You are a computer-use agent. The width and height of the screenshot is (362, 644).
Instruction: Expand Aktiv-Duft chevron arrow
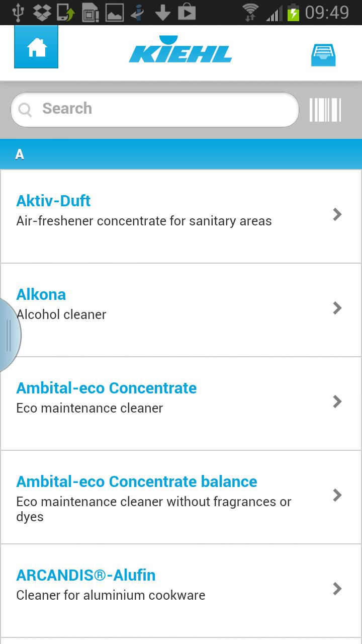click(337, 215)
